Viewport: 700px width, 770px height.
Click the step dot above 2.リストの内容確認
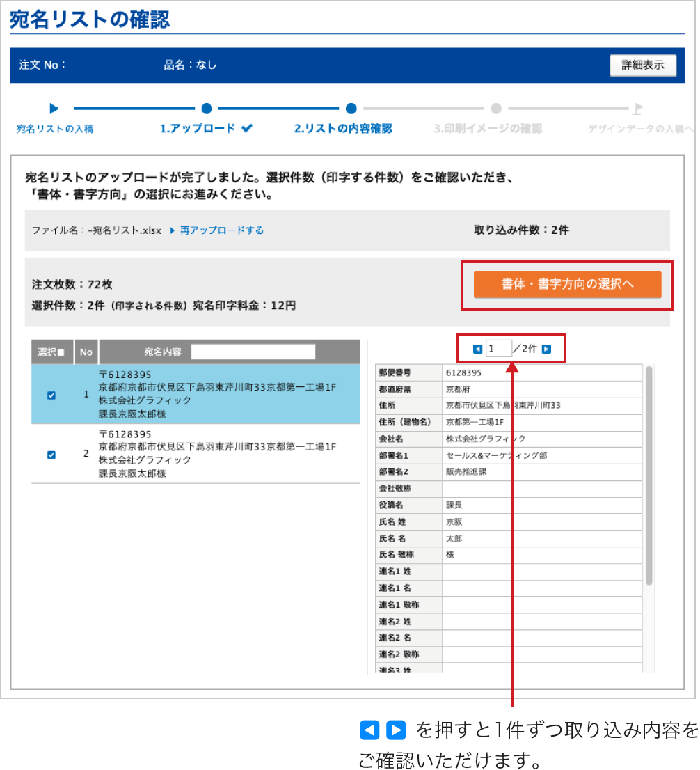pos(351,109)
